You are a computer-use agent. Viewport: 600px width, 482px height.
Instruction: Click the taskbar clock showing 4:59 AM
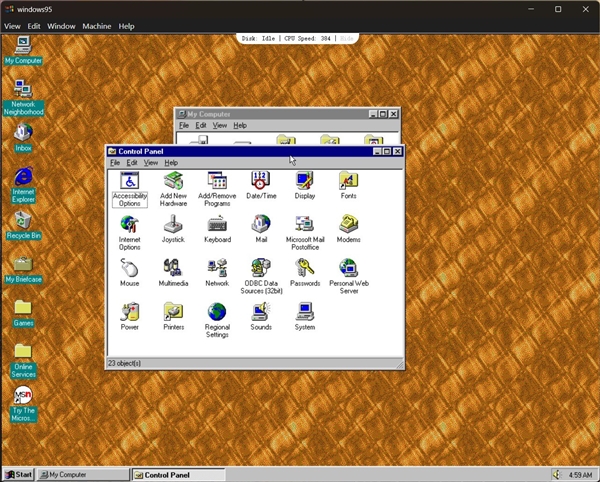[x=579, y=474]
